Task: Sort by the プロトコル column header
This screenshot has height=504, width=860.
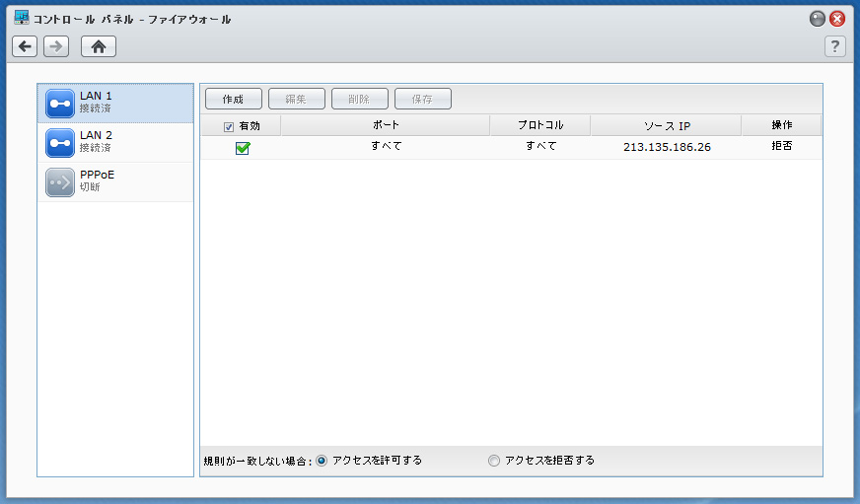Action: [x=540, y=125]
